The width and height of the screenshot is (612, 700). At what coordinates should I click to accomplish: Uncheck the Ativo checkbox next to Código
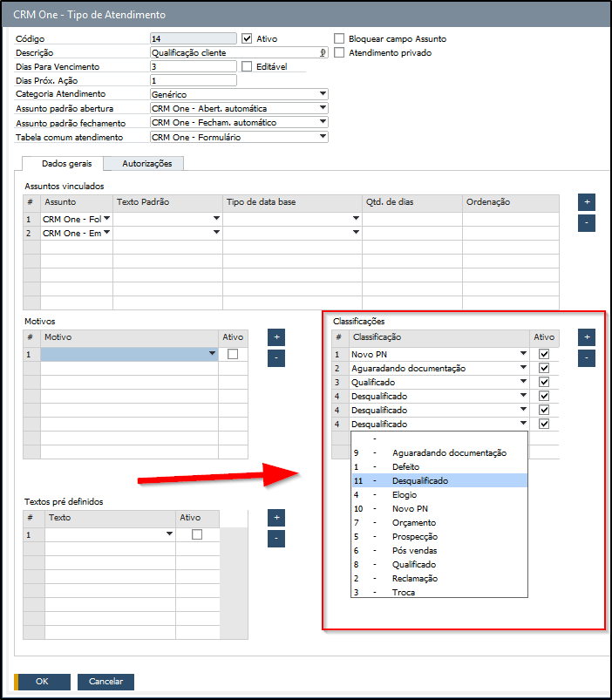click(x=247, y=38)
